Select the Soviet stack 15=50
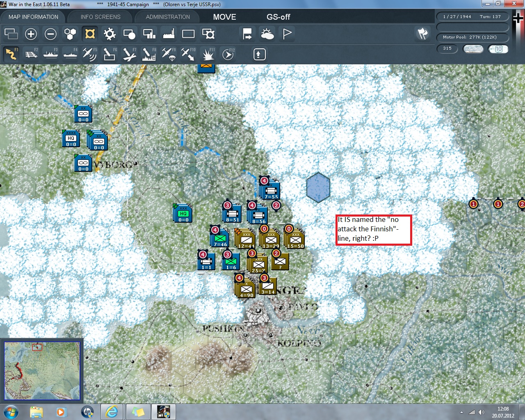Image resolution: width=525 pixels, height=420 pixels. pyautogui.click(x=294, y=238)
